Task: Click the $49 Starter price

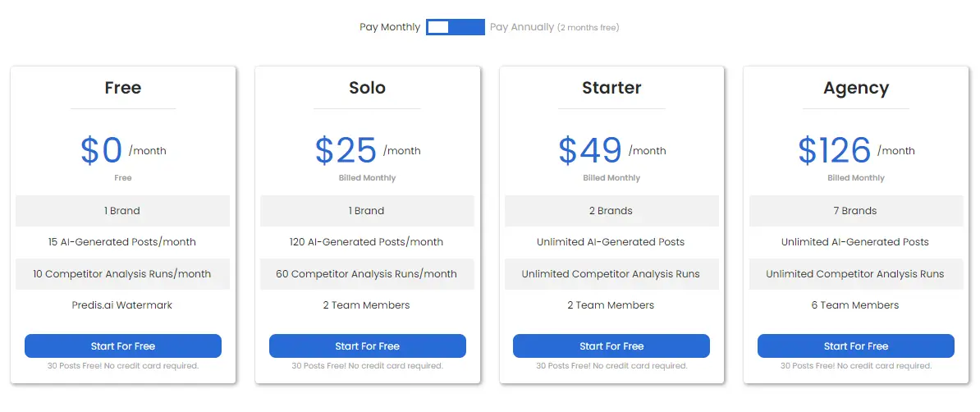Action: point(590,150)
